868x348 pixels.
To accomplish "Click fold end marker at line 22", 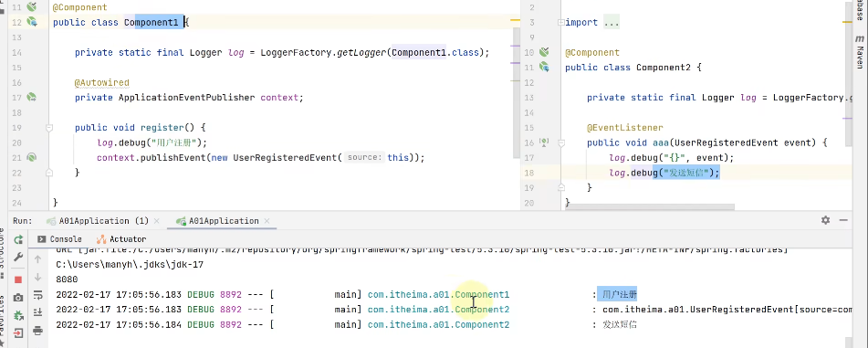I will tap(49, 173).
